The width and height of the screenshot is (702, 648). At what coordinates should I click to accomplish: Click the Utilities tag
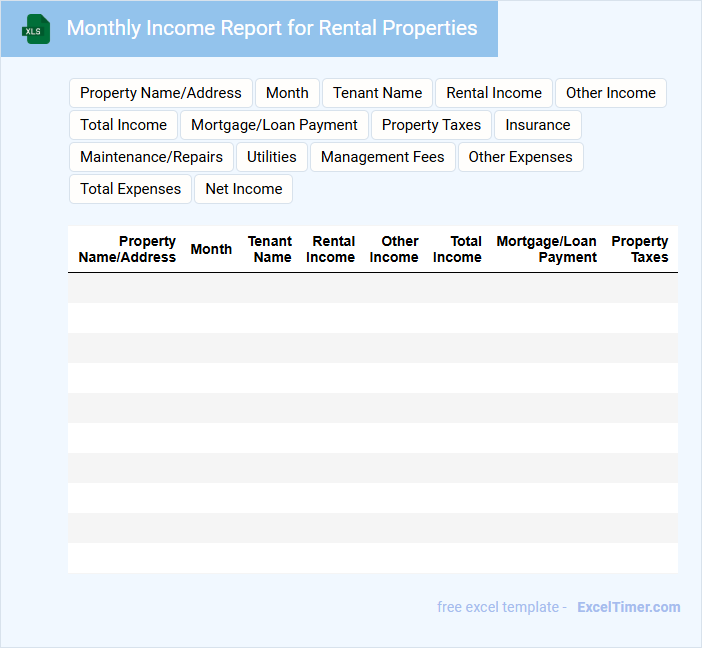coord(271,157)
